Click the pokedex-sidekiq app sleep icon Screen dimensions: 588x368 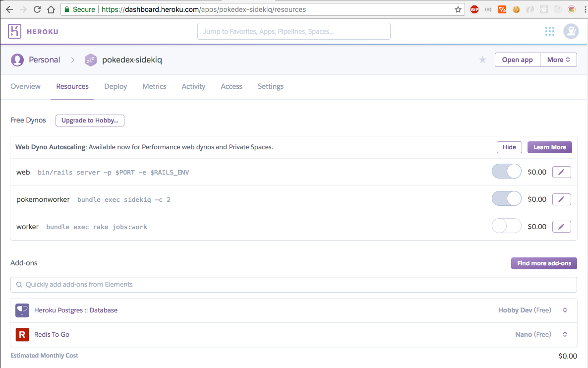pos(90,60)
